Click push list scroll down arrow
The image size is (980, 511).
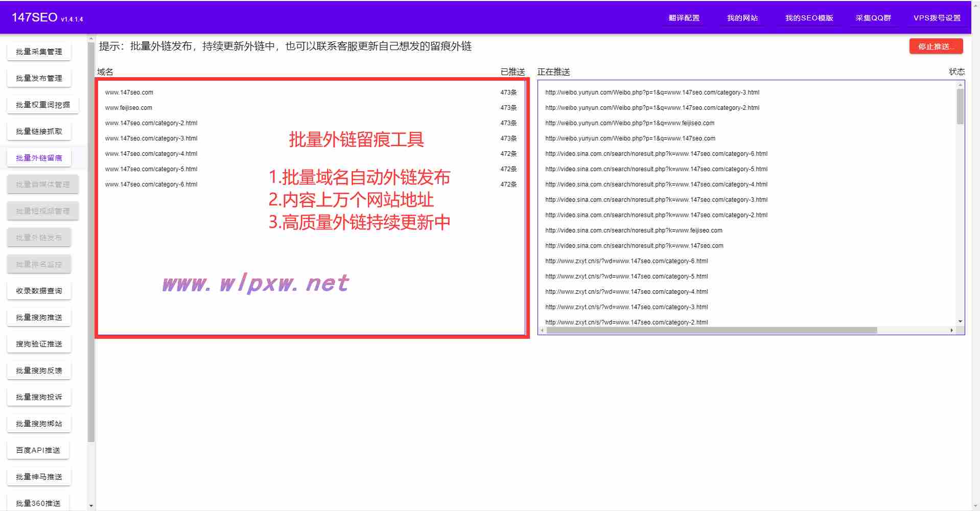coord(960,321)
